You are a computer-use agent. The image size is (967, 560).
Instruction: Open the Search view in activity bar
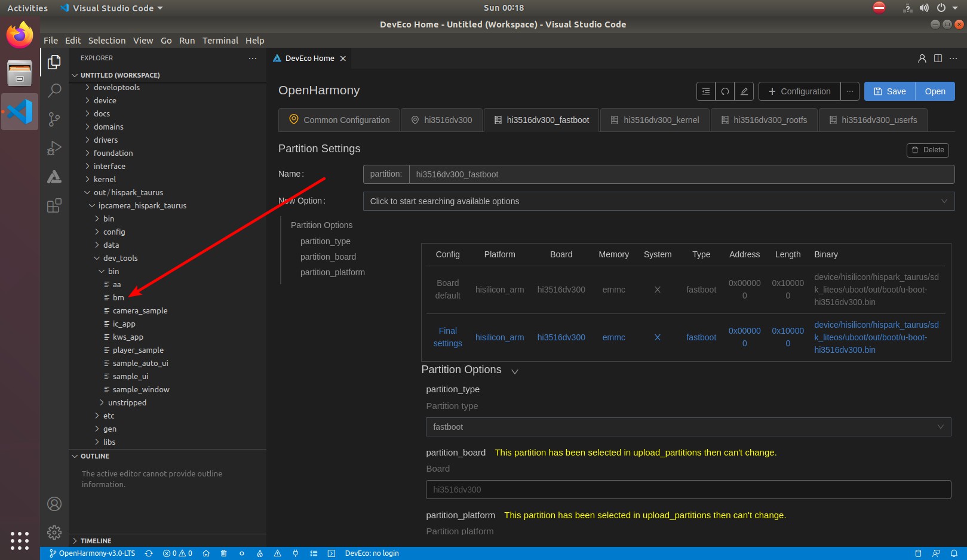(54, 91)
